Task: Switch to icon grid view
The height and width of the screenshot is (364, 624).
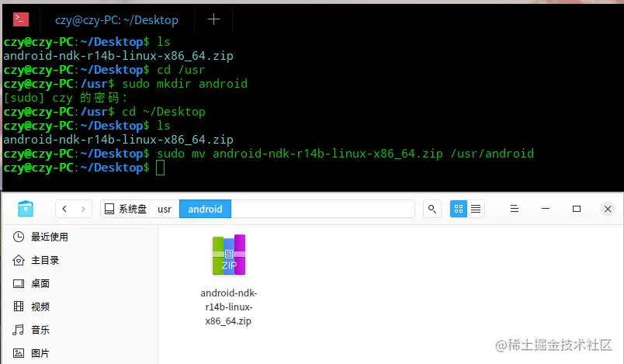Action: [x=459, y=209]
